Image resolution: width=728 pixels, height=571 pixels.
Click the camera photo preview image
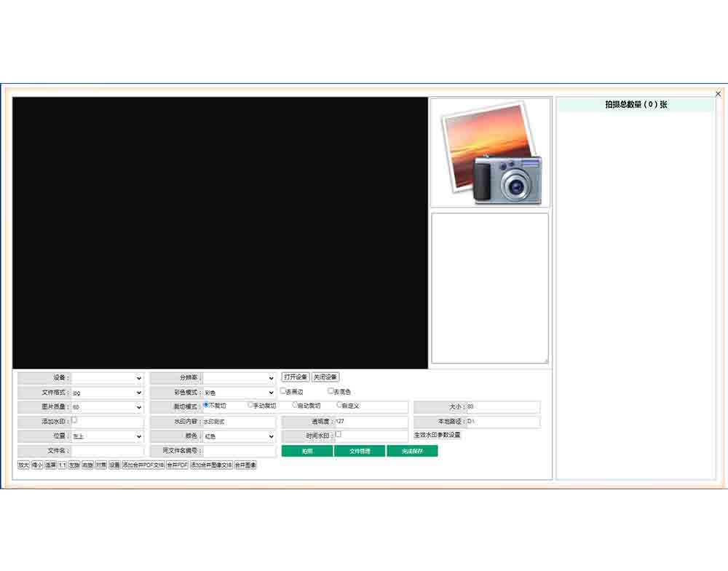pyautogui.click(x=490, y=153)
